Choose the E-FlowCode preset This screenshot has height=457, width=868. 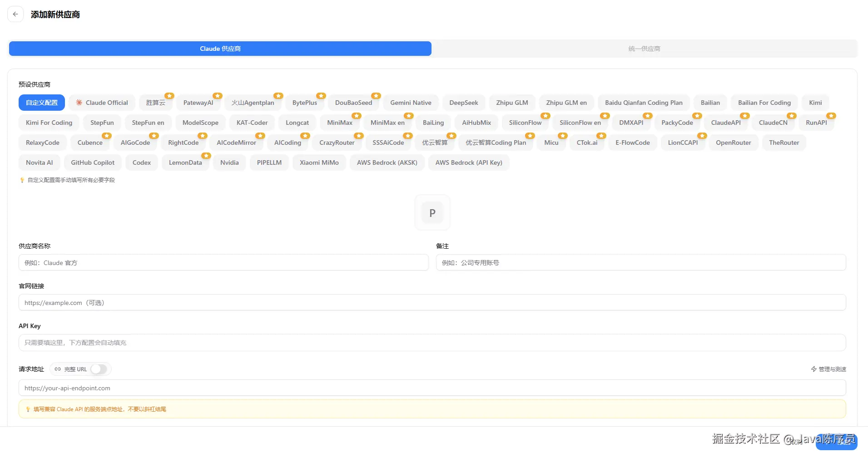633,143
